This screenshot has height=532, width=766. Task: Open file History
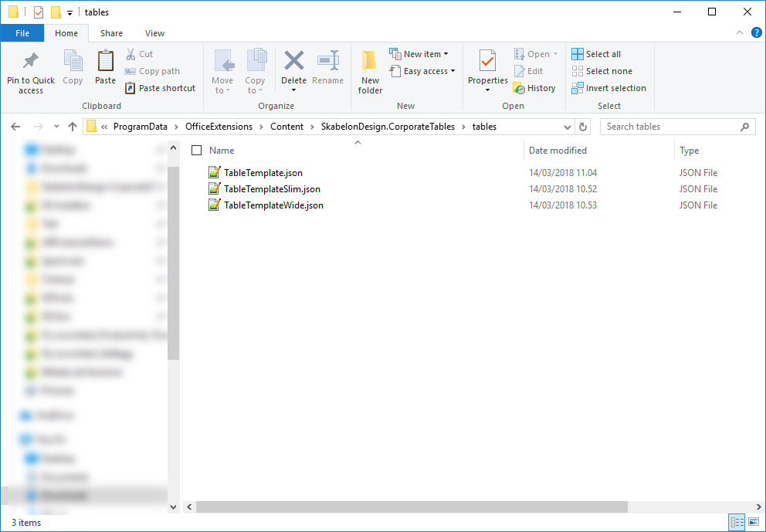534,88
